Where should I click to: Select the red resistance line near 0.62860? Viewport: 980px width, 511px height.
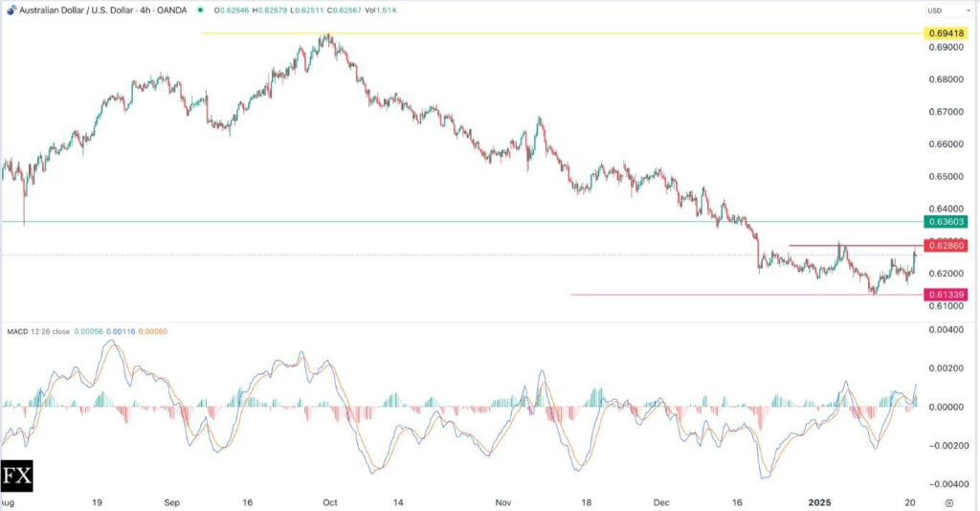click(x=861, y=246)
